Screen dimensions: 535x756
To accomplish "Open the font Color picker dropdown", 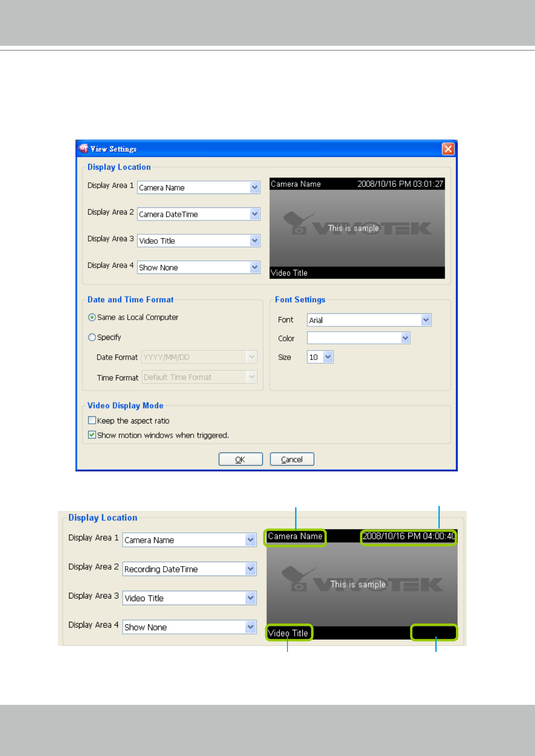I will (x=358, y=338).
